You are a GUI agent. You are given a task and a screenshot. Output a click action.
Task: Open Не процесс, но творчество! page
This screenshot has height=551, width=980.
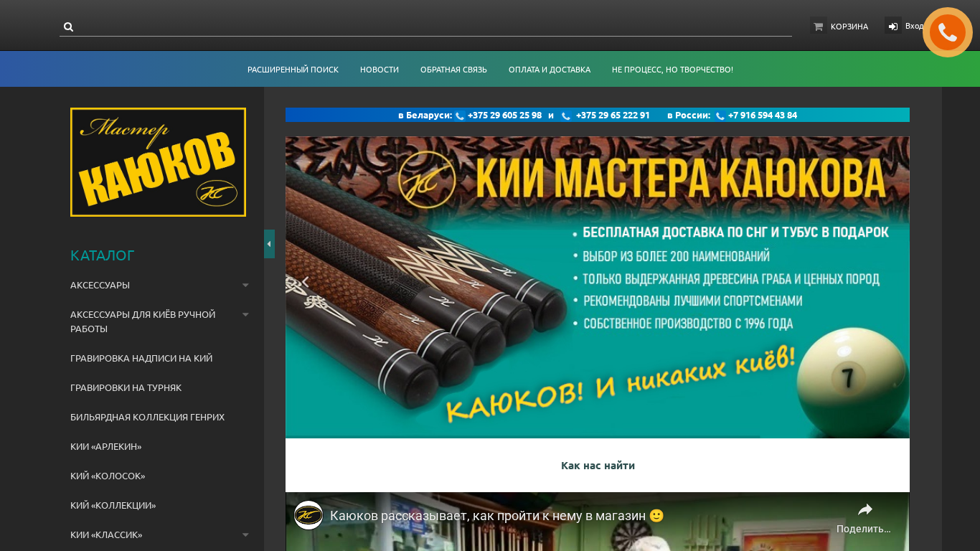(x=672, y=70)
